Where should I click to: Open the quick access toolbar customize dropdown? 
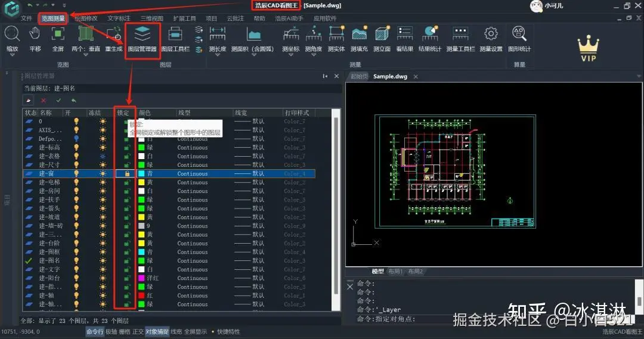click(64, 5)
